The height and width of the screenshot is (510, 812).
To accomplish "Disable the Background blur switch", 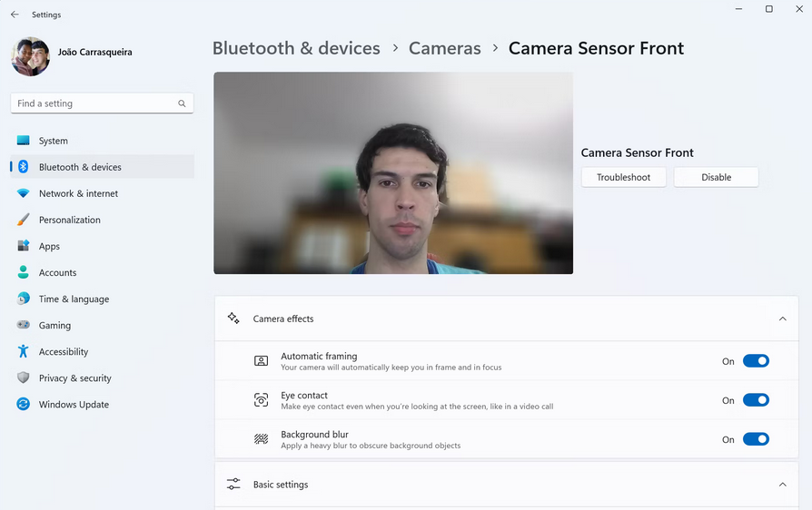I will [756, 439].
